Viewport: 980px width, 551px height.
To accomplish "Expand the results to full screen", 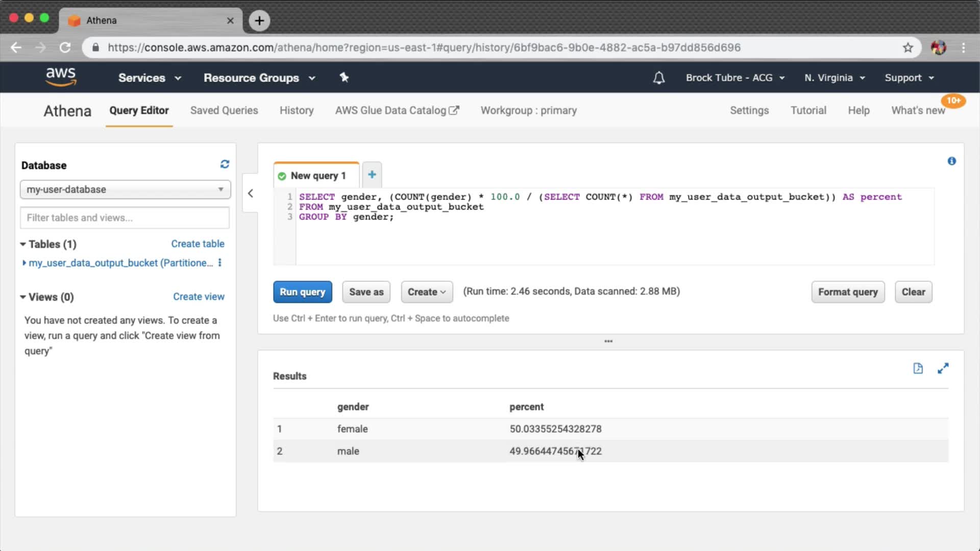I will [943, 368].
